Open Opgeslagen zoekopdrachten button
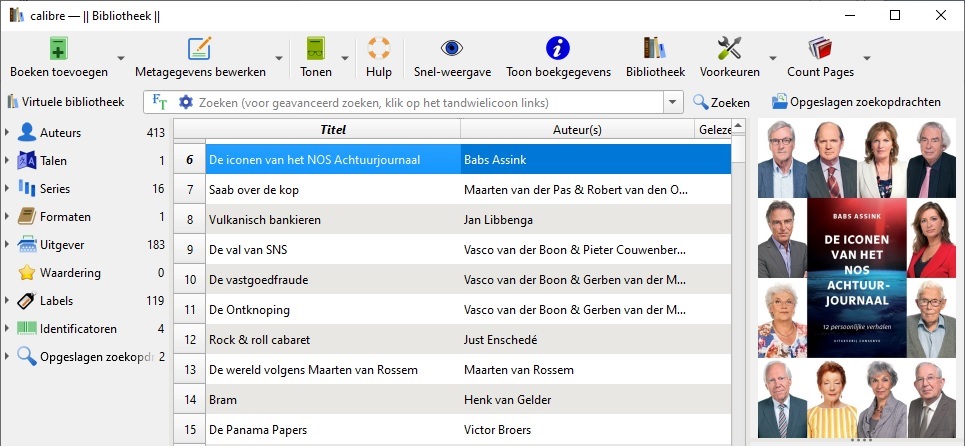 [x=856, y=102]
